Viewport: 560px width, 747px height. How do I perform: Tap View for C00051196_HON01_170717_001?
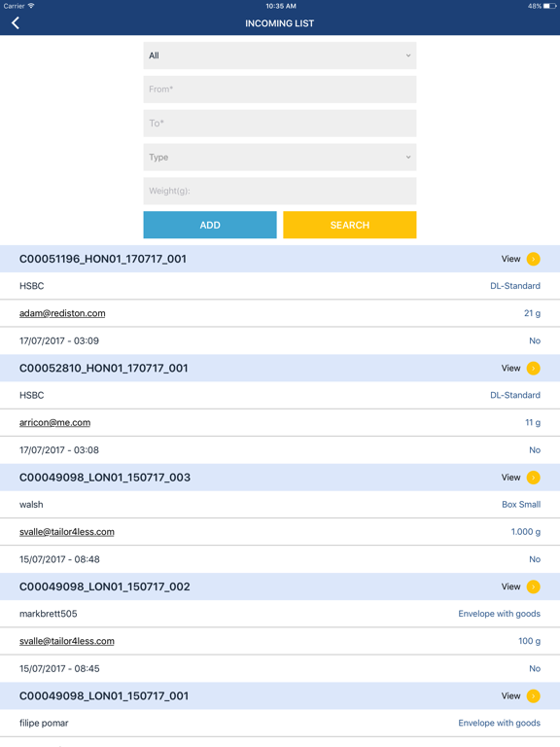[x=510, y=259]
